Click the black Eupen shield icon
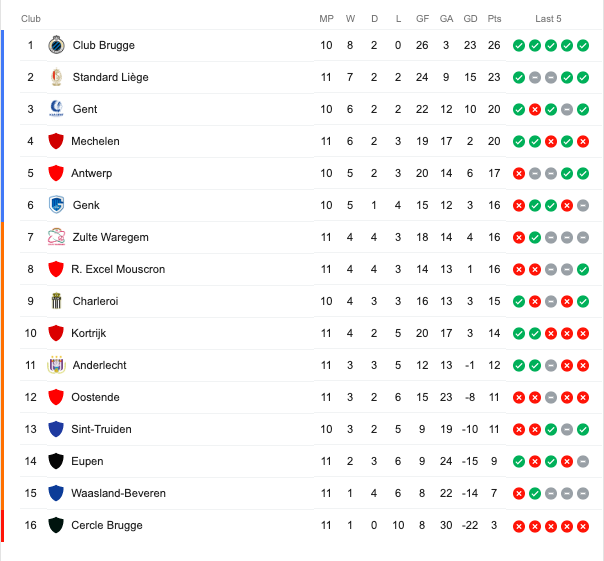The height and width of the screenshot is (561, 604). point(56,461)
